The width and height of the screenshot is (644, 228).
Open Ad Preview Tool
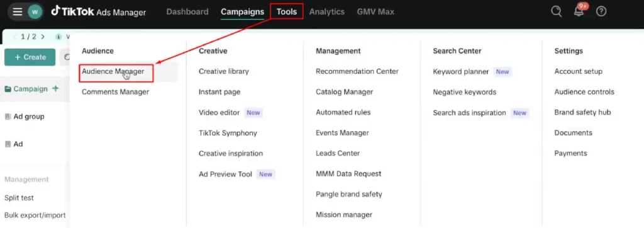pos(226,174)
